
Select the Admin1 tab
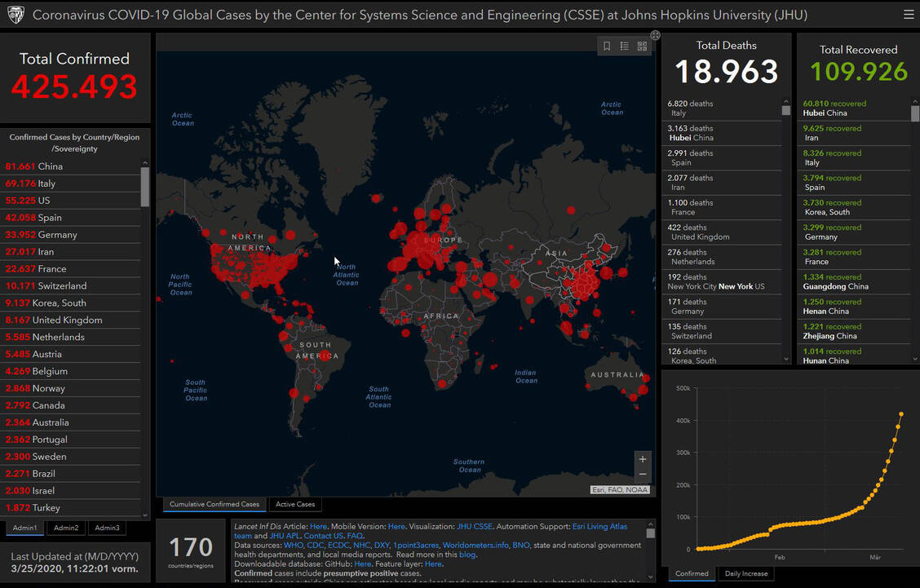coord(24,528)
